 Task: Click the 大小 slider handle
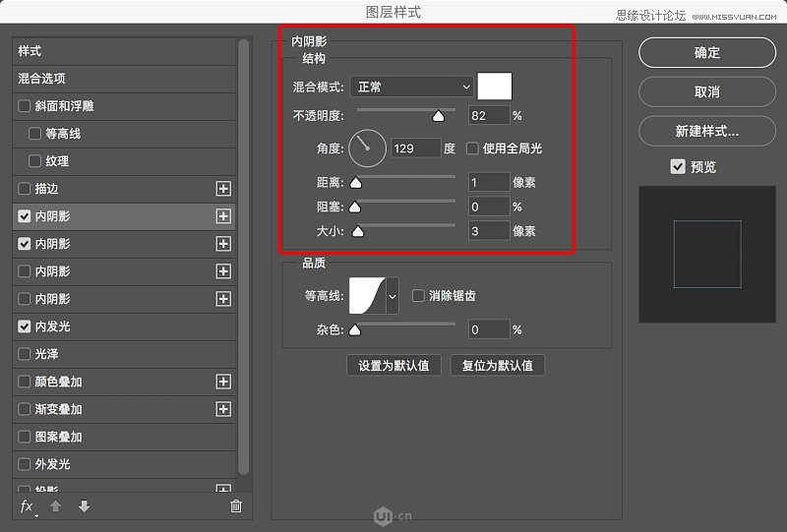pos(358,231)
